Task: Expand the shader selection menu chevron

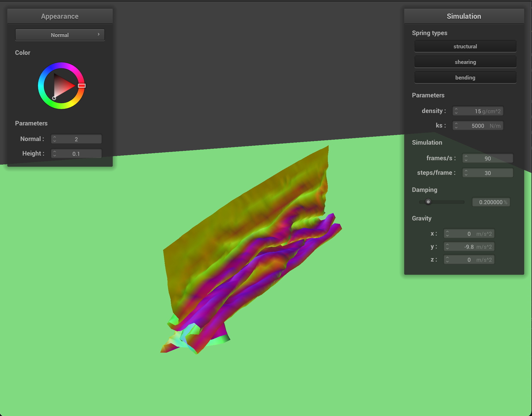Action: click(x=99, y=34)
